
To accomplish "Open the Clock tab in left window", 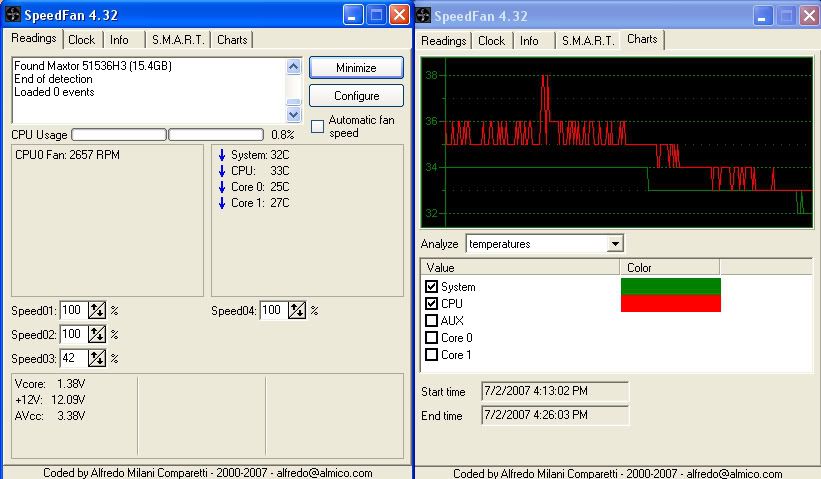I will coord(82,40).
